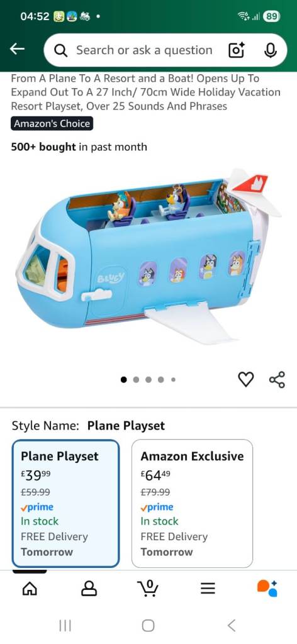Tap the back arrow icon
297x644 pixels.
(17, 49)
